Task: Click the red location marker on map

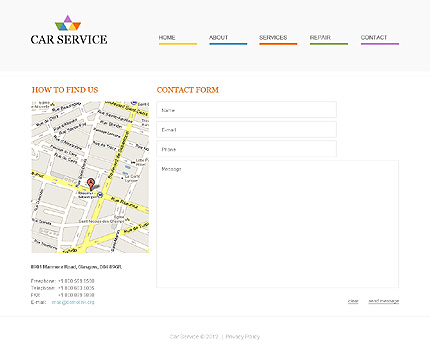Action: click(x=91, y=184)
